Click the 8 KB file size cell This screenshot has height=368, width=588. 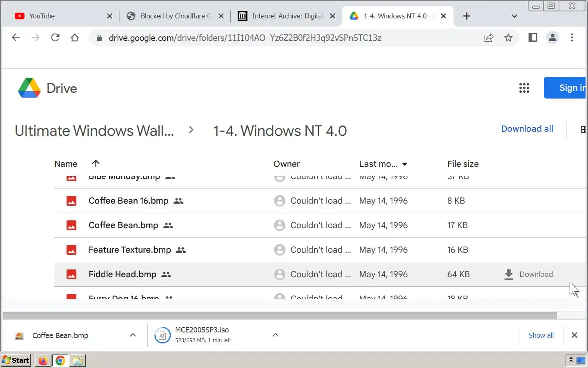[x=456, y=201]
